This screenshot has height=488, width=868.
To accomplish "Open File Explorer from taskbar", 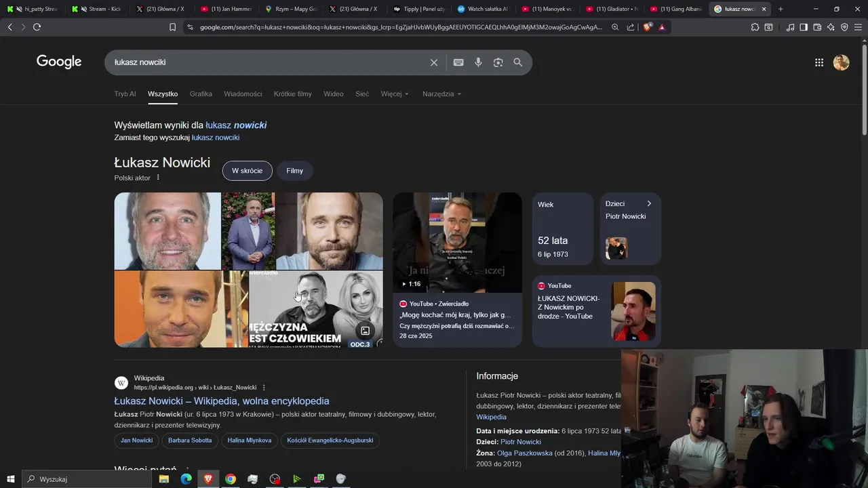I will 164,479.
